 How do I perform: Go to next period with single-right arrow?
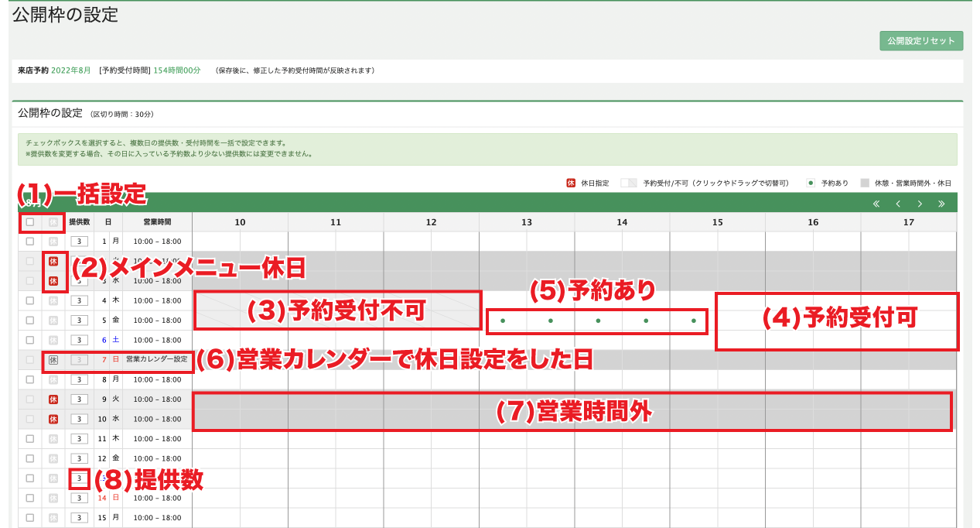(x=920, y=204)
